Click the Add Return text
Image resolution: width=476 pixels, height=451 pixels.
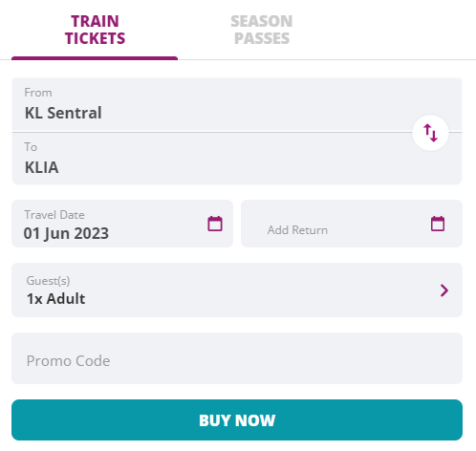(x=297, y=230)
